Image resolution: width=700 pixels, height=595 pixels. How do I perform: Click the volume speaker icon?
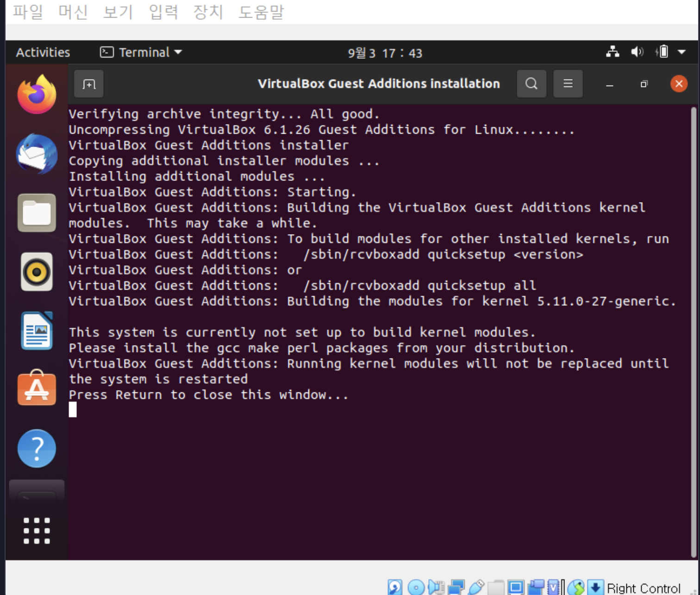point(637,52)
